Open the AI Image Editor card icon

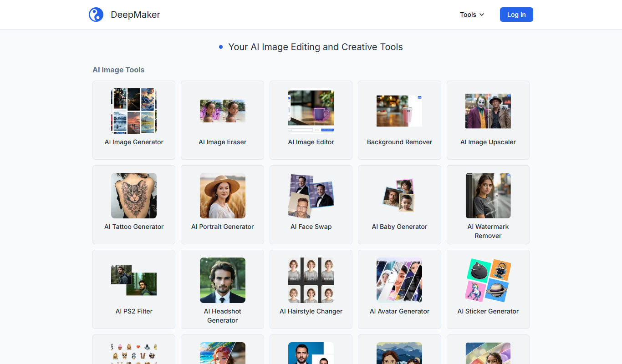pos(311,111)
